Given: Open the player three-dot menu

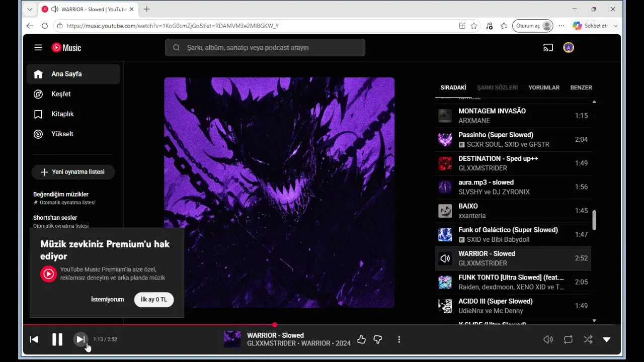Looking at the screenshot, I should [x=399, y=339].
